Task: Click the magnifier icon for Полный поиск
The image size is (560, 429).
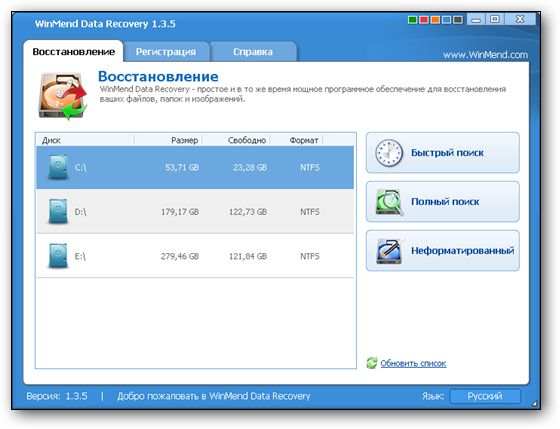Action: click(x=389, y=202)
